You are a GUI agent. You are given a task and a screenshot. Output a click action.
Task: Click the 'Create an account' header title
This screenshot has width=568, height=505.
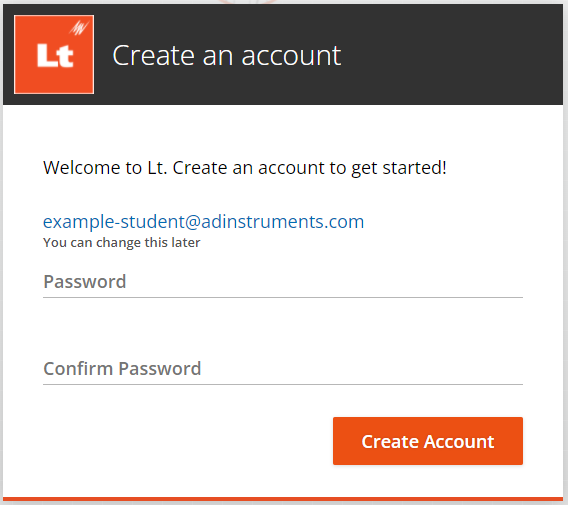[227, 55]
